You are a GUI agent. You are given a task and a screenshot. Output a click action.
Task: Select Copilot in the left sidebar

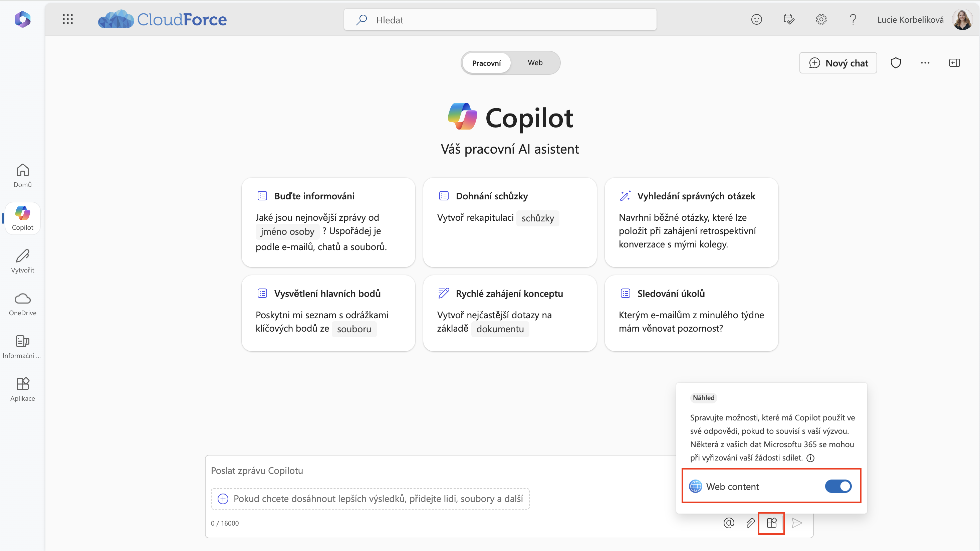tap(22, 218)
